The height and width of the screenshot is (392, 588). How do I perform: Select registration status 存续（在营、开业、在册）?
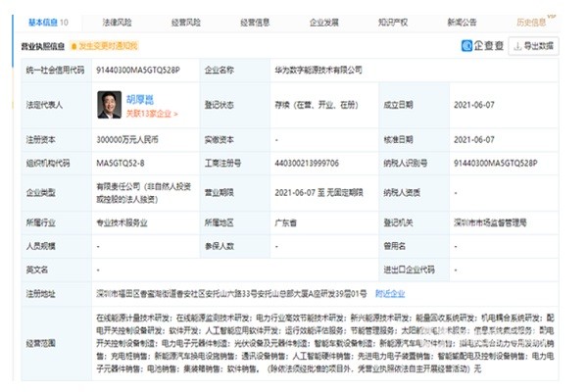tap(317, 105)
